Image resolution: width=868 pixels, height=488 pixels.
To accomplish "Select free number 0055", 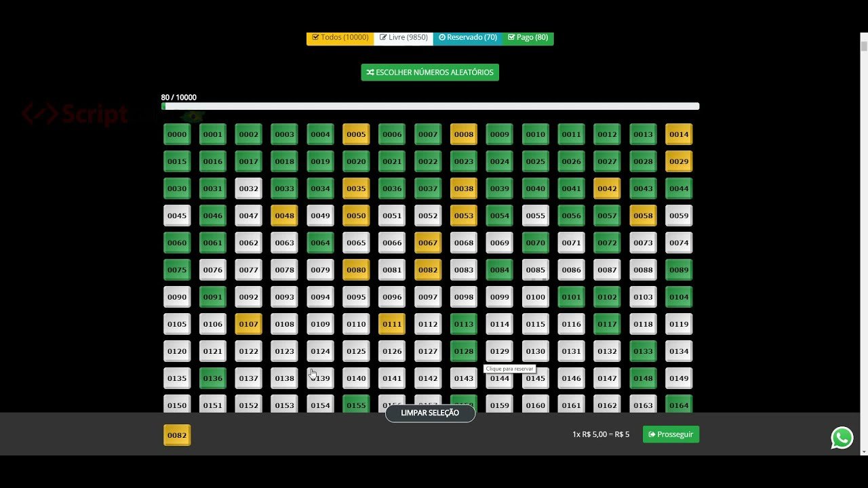I will tap(535, 216).
